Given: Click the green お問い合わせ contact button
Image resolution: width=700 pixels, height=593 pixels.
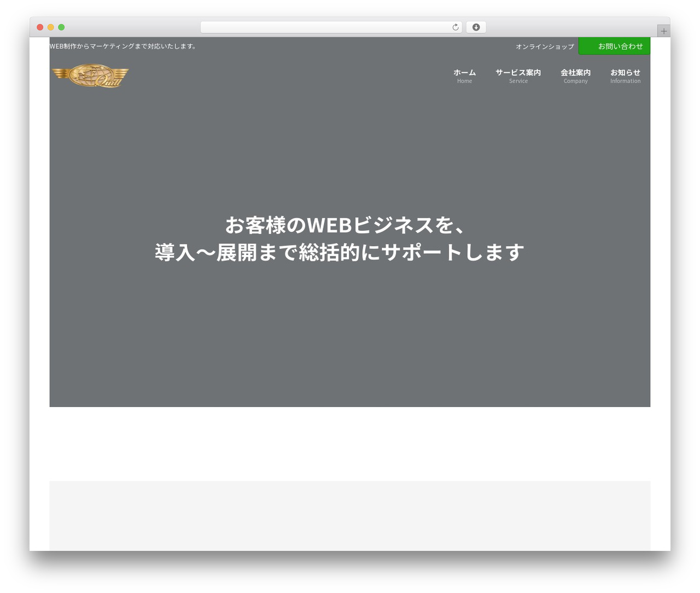Looking at the screenshot, I should pyautogui.click(x=614, y=46).
